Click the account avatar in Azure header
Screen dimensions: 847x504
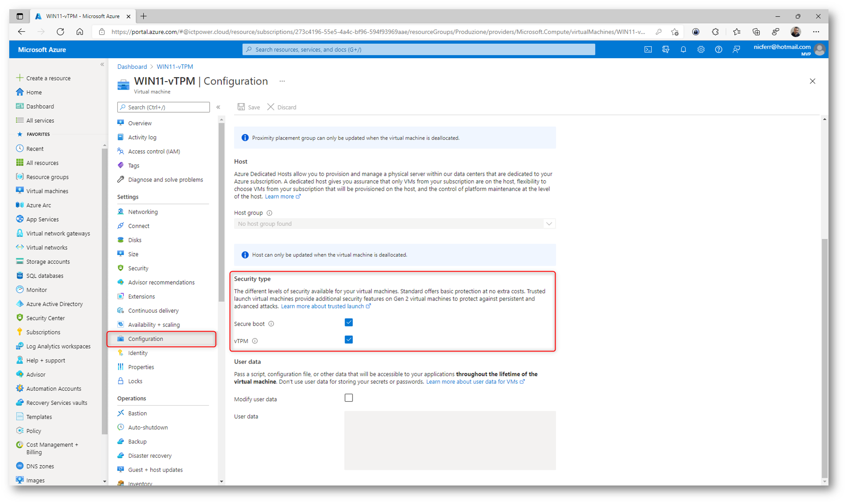point(819,49)
